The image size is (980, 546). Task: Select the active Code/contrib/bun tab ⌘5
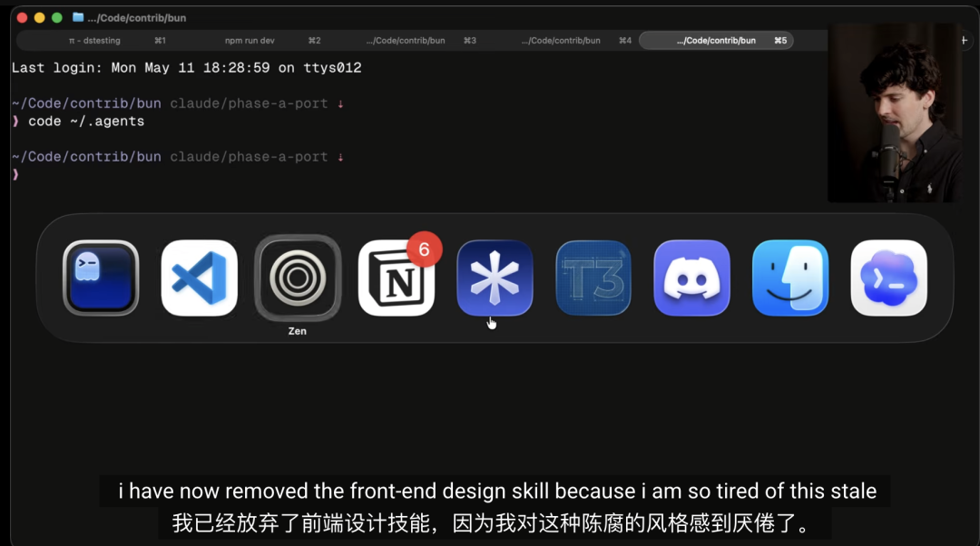(x=716, y=40)
